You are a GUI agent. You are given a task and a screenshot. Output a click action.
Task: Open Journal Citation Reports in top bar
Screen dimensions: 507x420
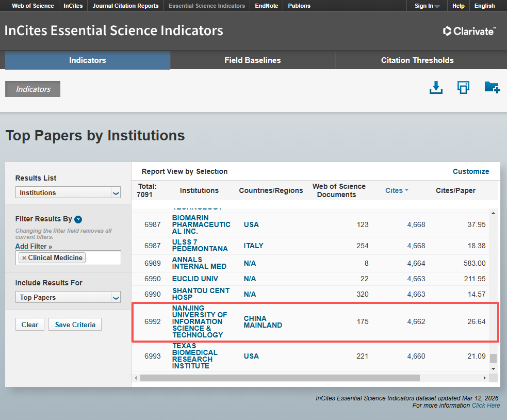[126, 6]
